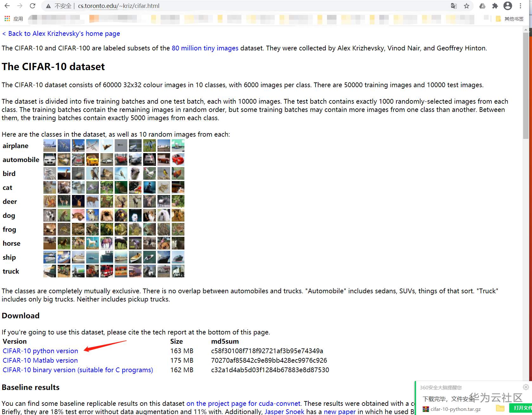Viewport: 532px width, 415px height.
Task: Click the first cat thumbnail
Action: tap(50, 187)
